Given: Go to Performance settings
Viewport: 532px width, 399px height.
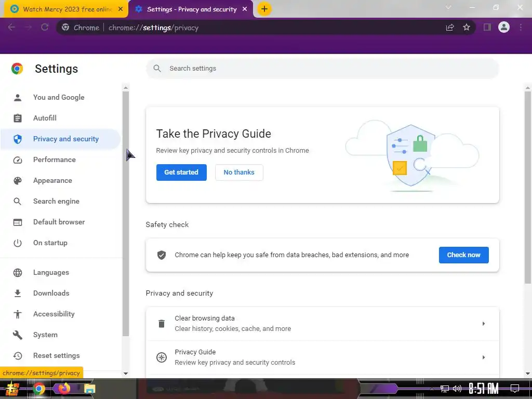Looking at the screenshot, I should [x=60, y=160].
